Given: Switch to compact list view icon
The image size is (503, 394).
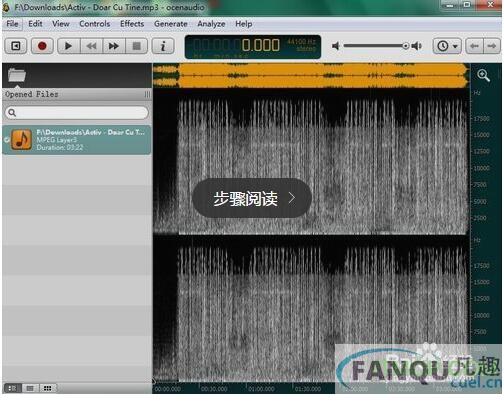Looking at the screenshot, I should (30, 388).
